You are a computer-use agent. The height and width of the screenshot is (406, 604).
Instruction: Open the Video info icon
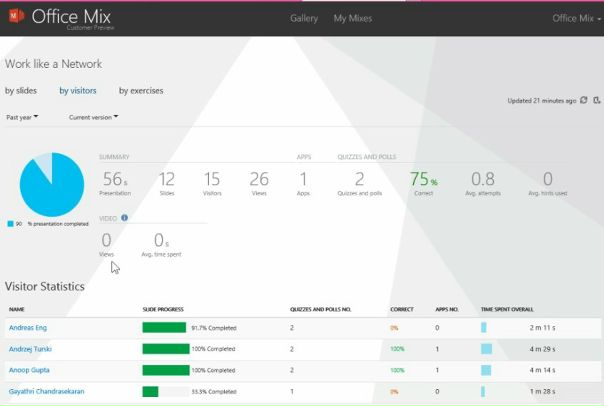tap(124, 218)
